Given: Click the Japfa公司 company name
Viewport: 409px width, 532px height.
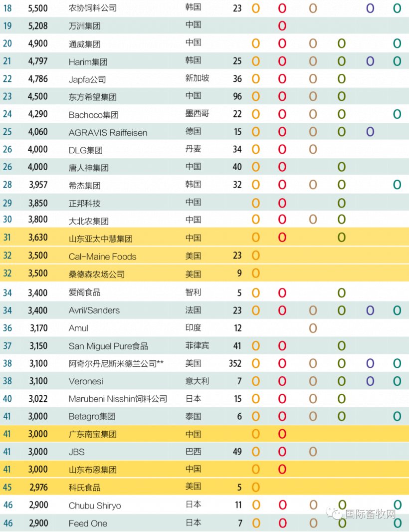Looking at the screenshot, I should pyautogui.click(x=87, y=79).
